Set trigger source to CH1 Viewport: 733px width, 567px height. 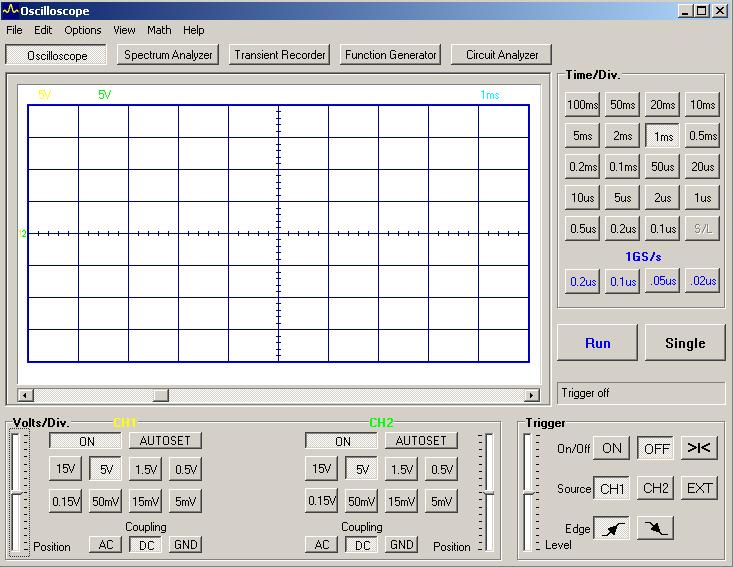coord(611,488)
